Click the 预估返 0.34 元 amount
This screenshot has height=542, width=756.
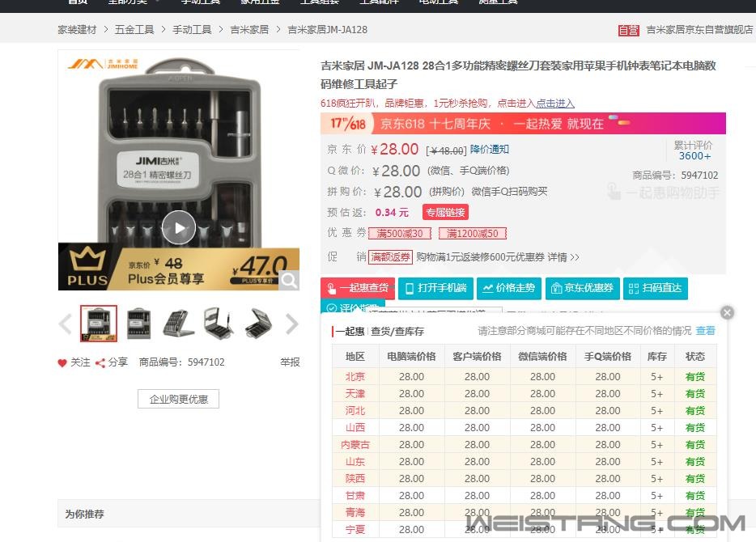pyautogui.click(x=392, y=213)
